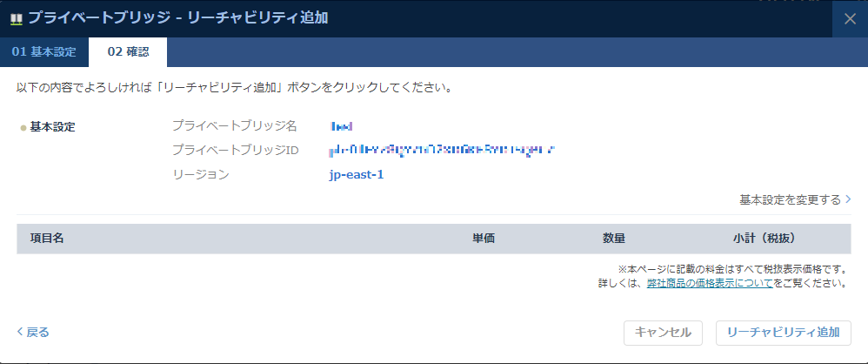Click the 小計（税抜） column header

point(764,239)
